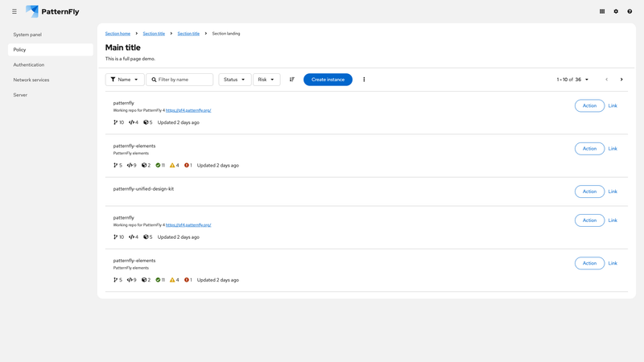Click the sort order icon in the toolbar
Image resolution: width=644 pixels, height=362 pixels.
click(291, 80)
